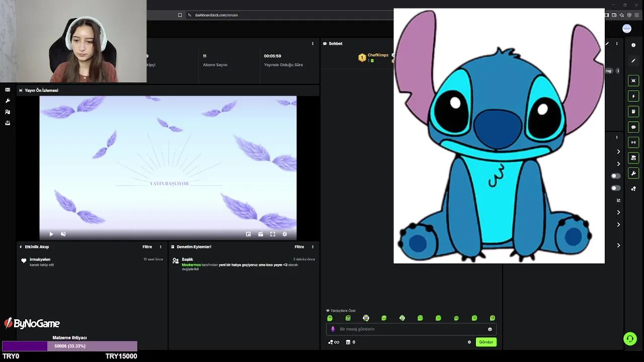644x362 pixels.
Task: Click the pencil edit icon in right sidebar
Action: (x=633, y=61)
